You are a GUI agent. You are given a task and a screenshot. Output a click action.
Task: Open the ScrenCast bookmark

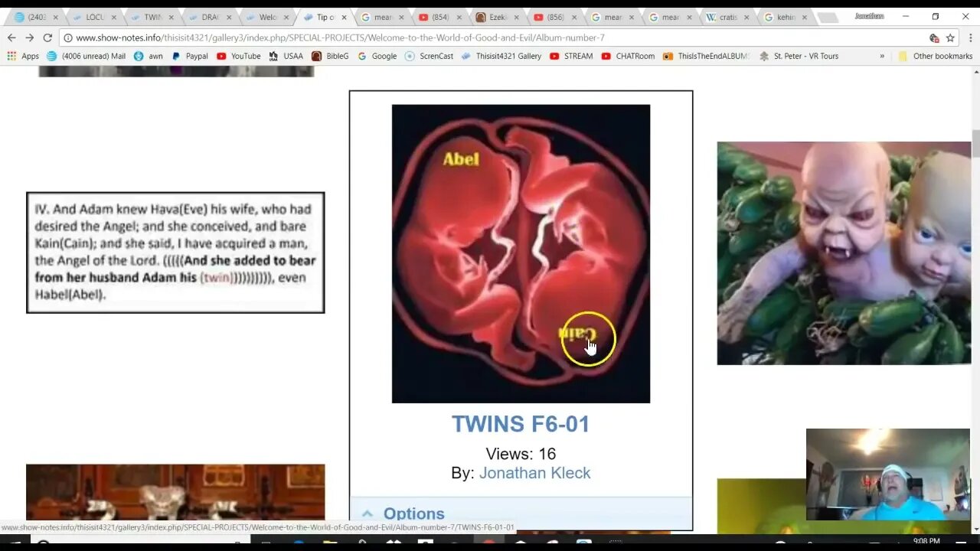(x=429, y=56)
